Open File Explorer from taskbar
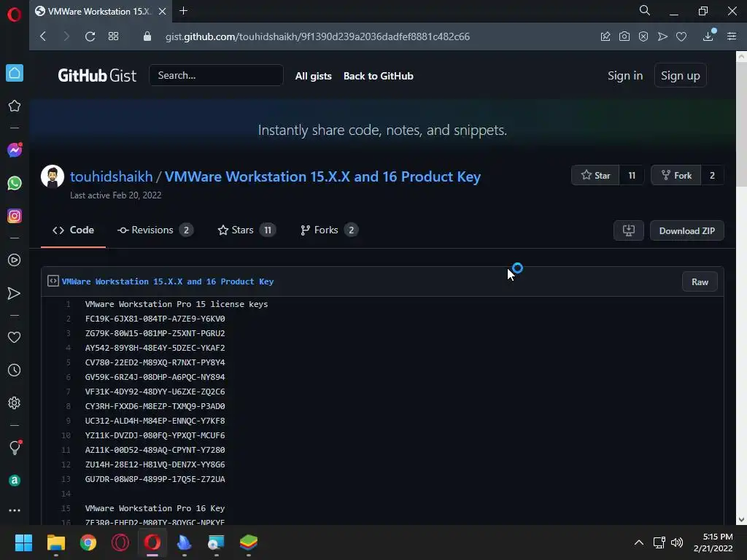Viewport: 747px width, 560px height. pyautogui.click(x=55, y=542)
